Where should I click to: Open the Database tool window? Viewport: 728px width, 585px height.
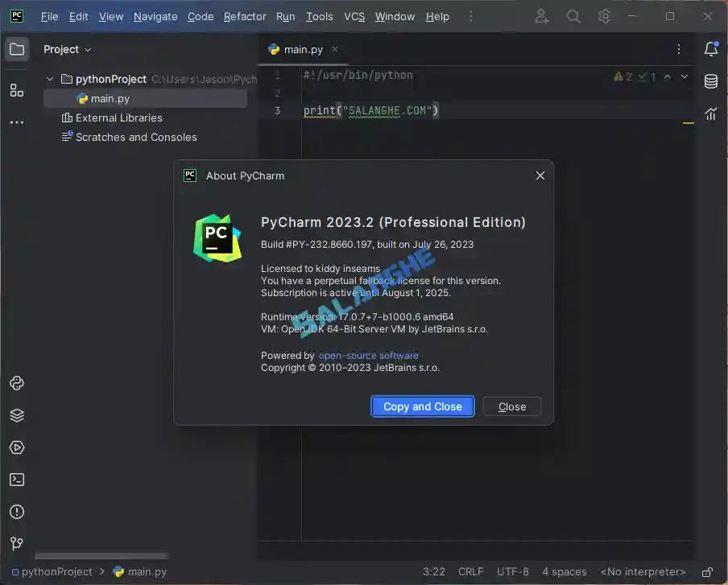click(711, 81)
